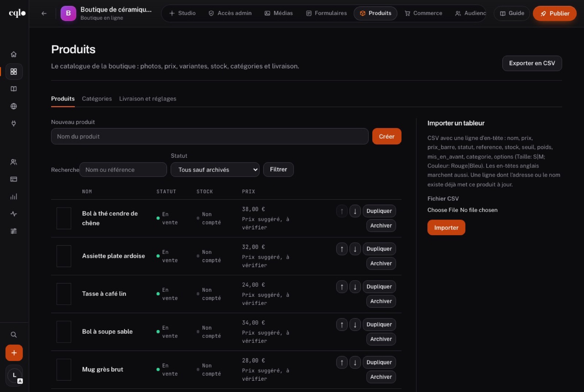
Task: Open Accès admin in top navigation
Action: coord(230,13)
